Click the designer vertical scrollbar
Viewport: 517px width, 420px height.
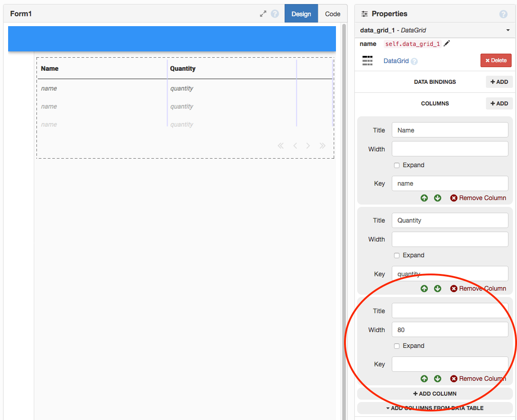pos(344,221)
